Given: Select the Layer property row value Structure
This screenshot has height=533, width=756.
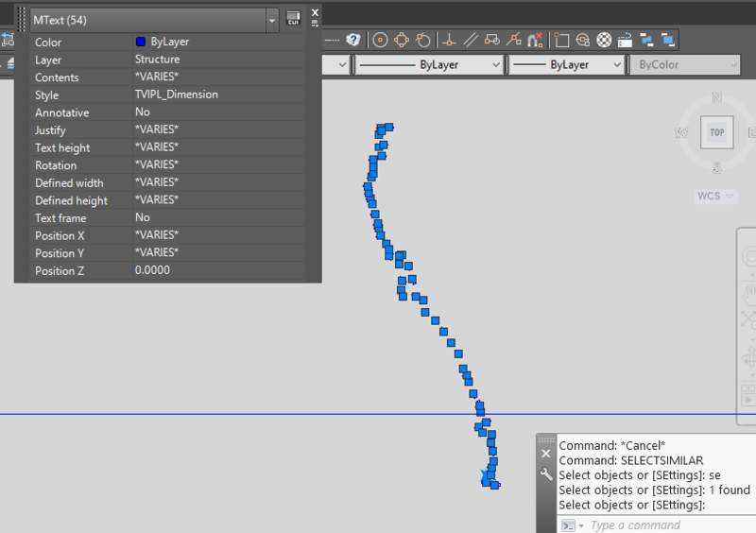Looking at the screenshot, I should (217, 60).
